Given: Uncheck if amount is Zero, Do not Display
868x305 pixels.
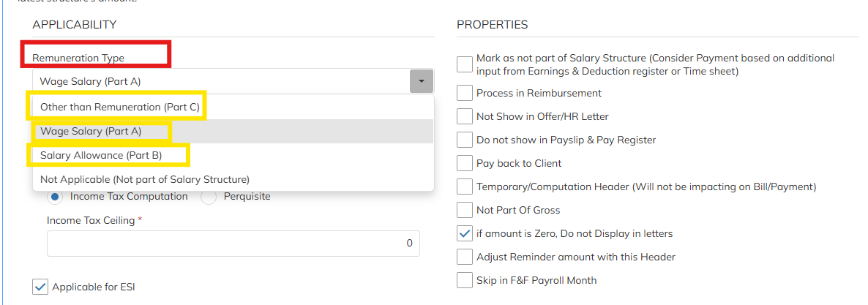Looking at the screenshot, I should tap(465, 233).
